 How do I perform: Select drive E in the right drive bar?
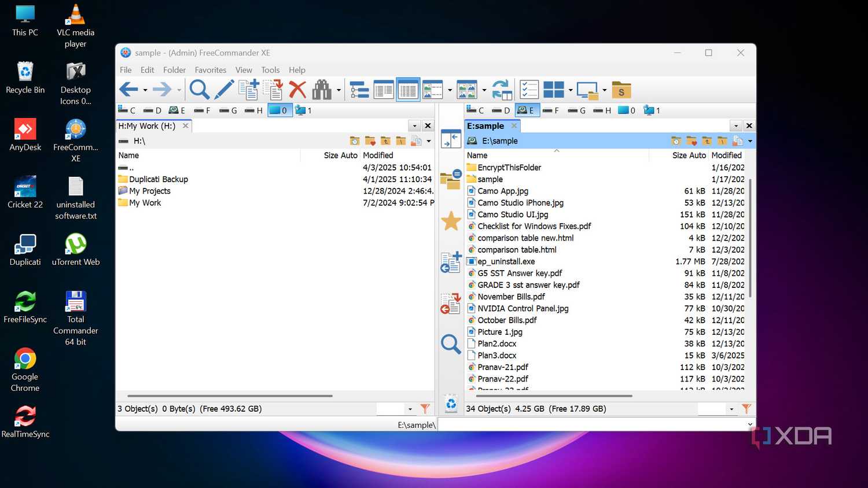(526, 110)
